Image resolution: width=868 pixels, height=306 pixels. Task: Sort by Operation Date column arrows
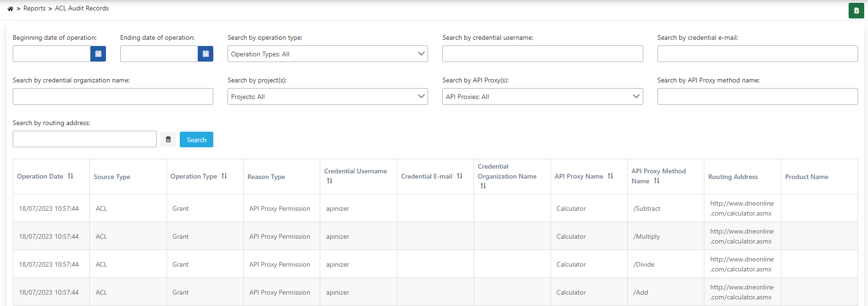[70, 176]
